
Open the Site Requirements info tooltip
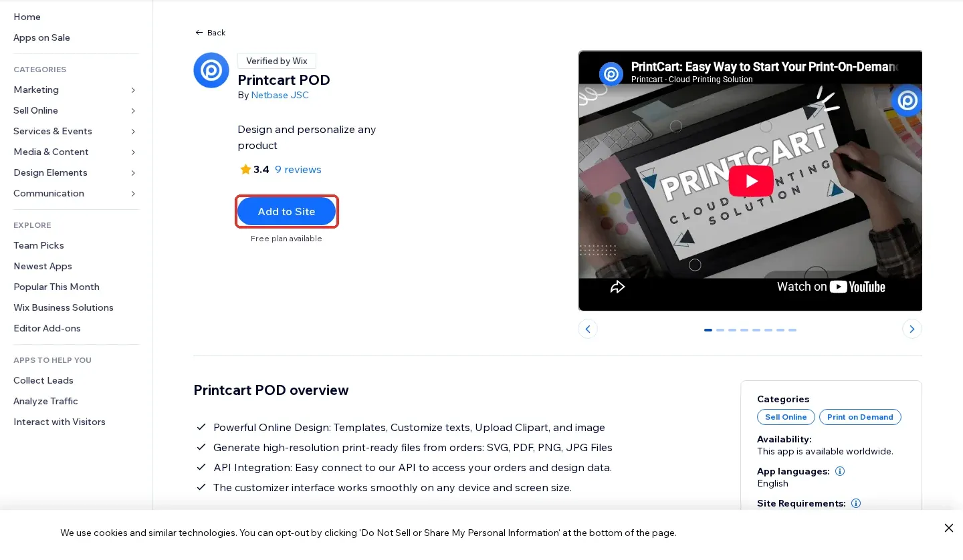coord(856,503)
